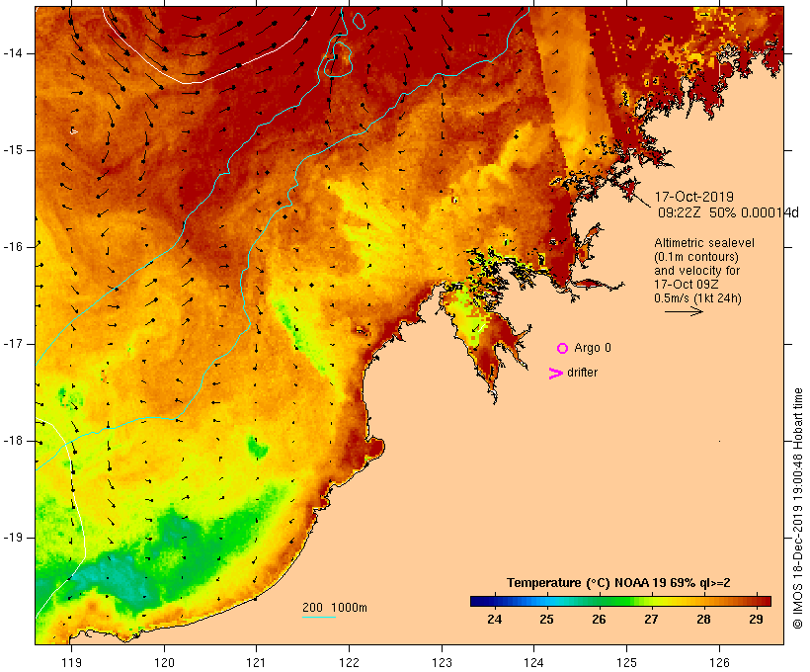
Task: Click the latitude label -14
Action: (x=13, y=53)
